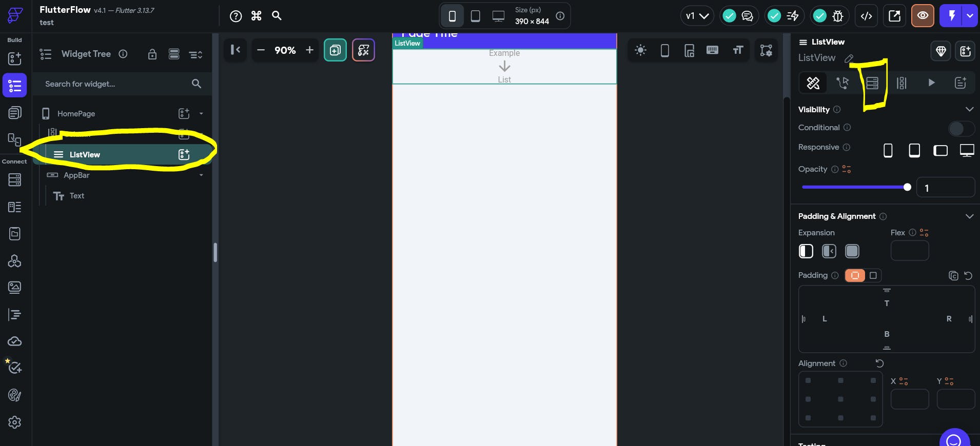Image resolution: width=980 pixels, height=446 pixels.
Task: Open the media assets image icon
Action: tap(15, 288)
